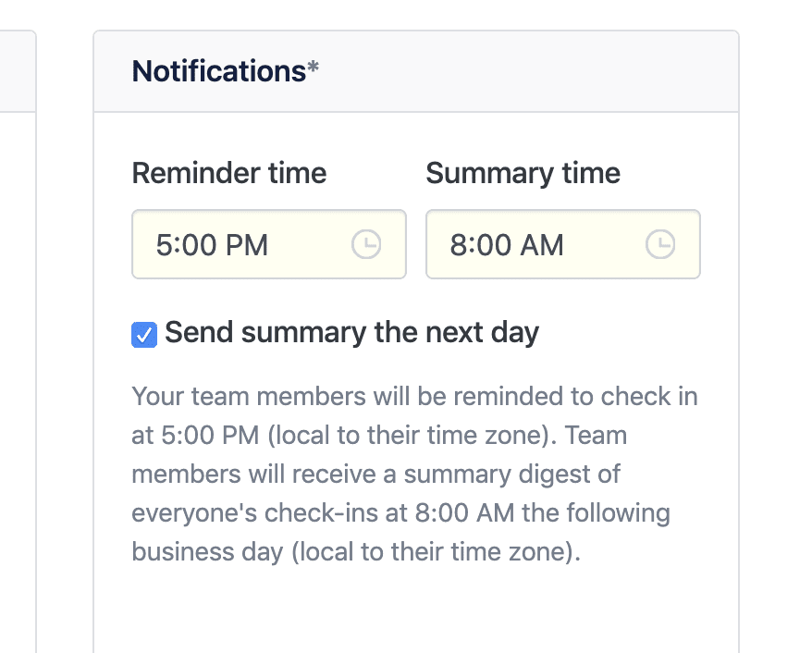Click the Notifications section heading
Screen dimensions: 812x653
tap(218, 71)
